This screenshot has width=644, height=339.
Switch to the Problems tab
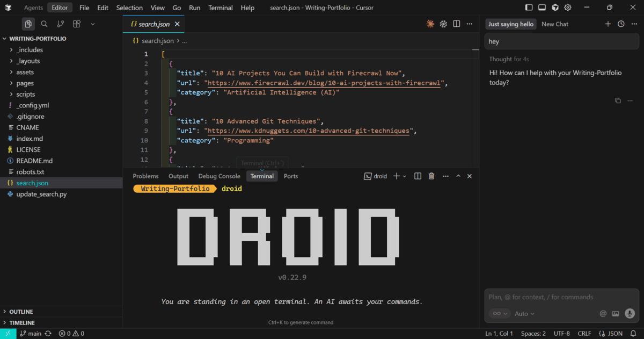pyautogui.click(x=145, y=176)
